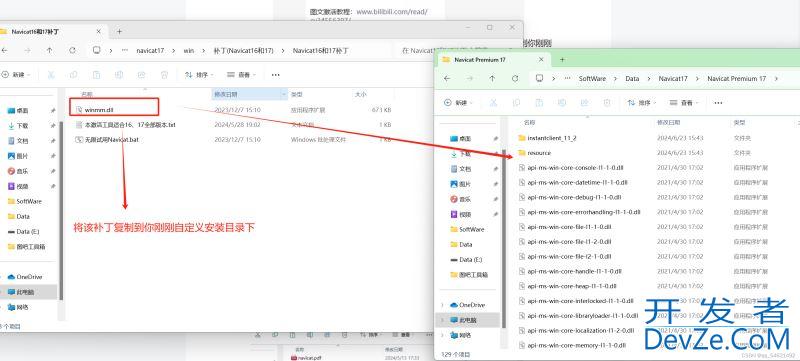Viewport: 800px width, 361px height.
Task: Expand OneDrive in Navicat Premium 17 sidebar
Action: [x=442, y=305]
